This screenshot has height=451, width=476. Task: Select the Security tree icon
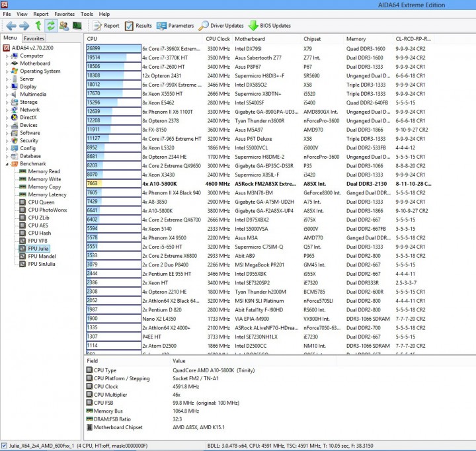(x=15, y=141)
